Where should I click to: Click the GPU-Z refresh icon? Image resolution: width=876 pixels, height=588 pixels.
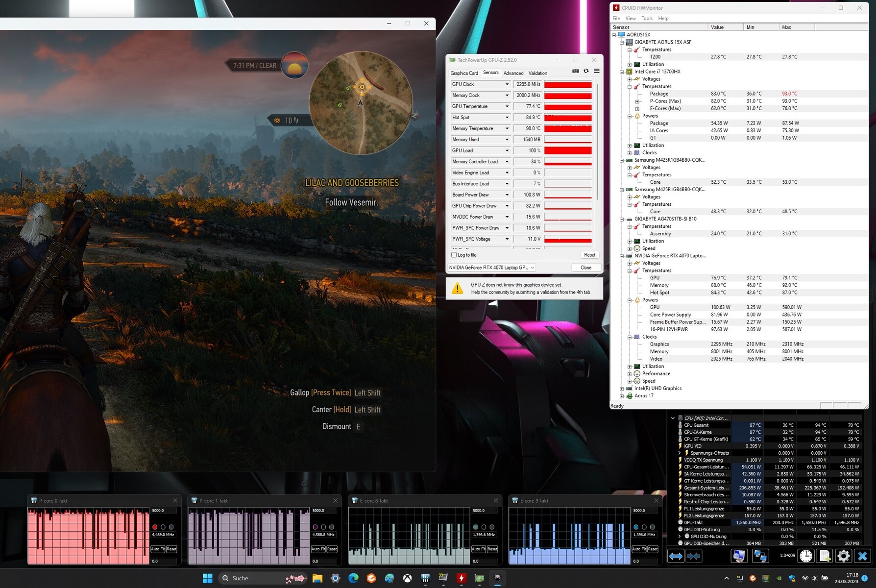coord(586,71)
